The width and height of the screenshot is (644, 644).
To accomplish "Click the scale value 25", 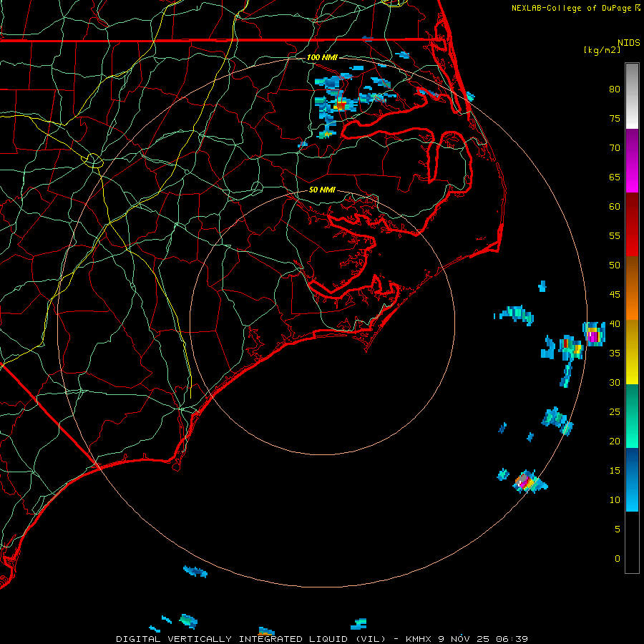I will (x=615, y=412).
